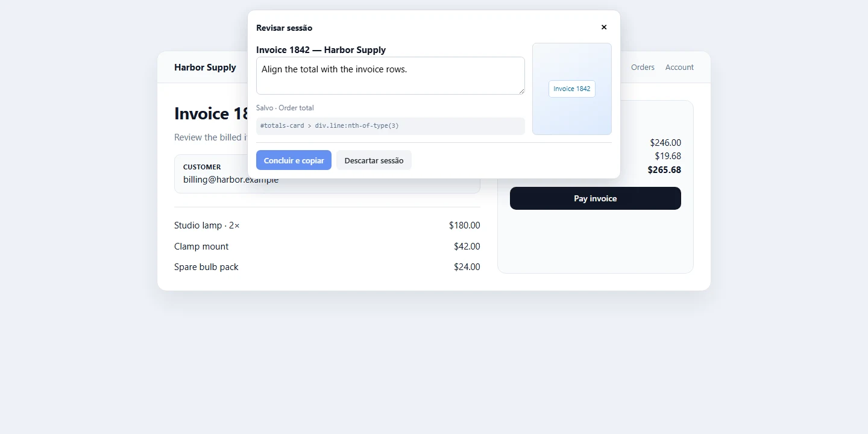The width and height of the screenshot is (868, 434).
Task: Click the Concluir e copiar button
Action: 294,160
